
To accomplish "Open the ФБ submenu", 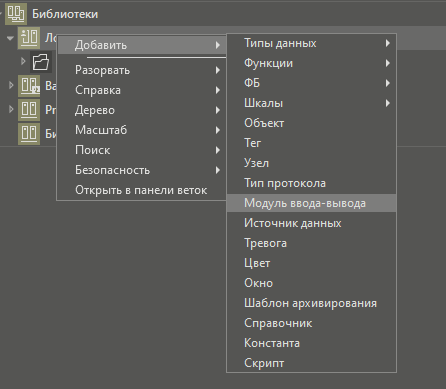I will pyautogui.click(x=311, y=83).
